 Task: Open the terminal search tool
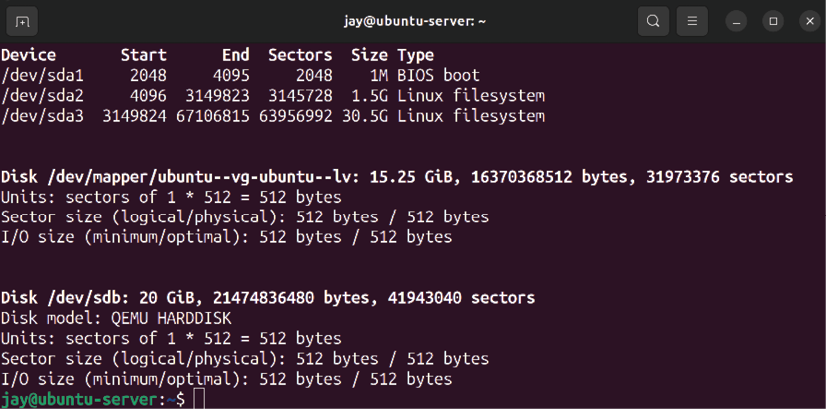click(x=653, y=22)
